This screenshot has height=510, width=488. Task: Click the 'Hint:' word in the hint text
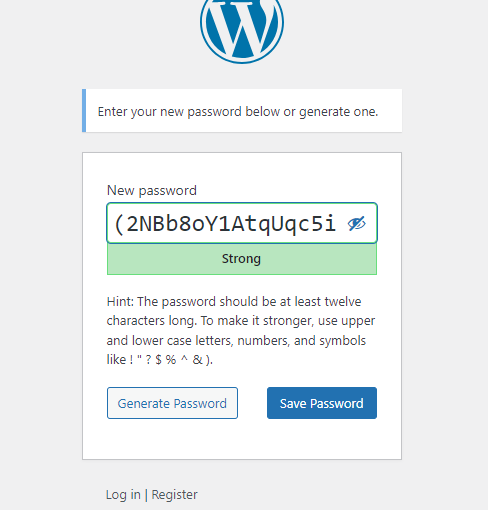click(120, 302)
